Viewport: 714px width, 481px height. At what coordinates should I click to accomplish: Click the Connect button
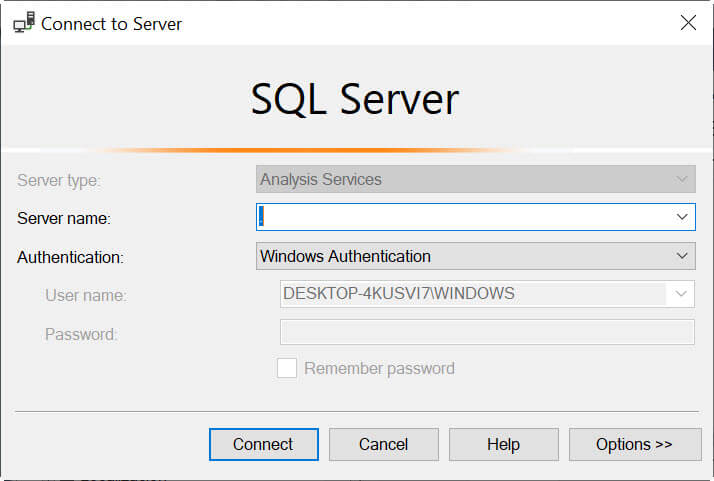pyautogui.click(x=263, y=444)
